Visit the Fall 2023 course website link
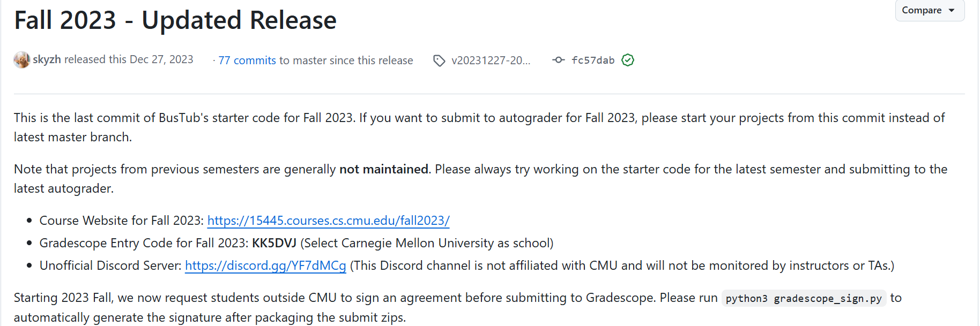This screenshot has width=980, height=326. tap(329, 221)
